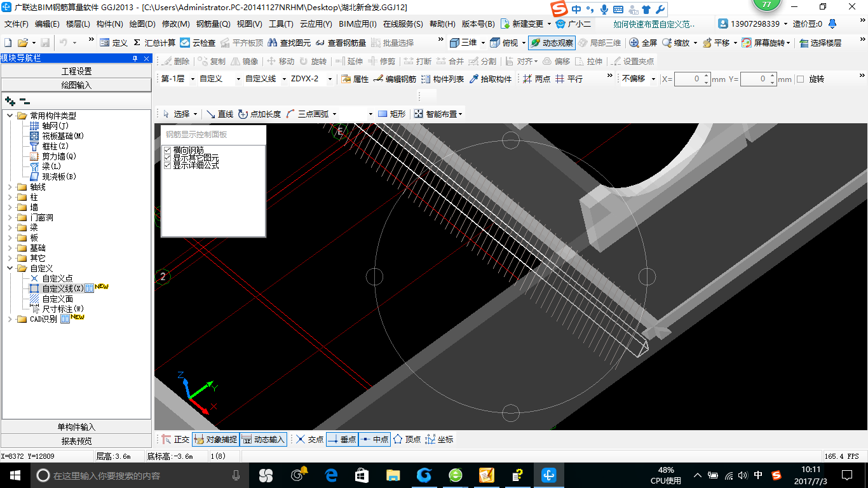Click the 报表预览 button
Screen dimensions: 868x488
pyautogui.click(x=76, y=440)
